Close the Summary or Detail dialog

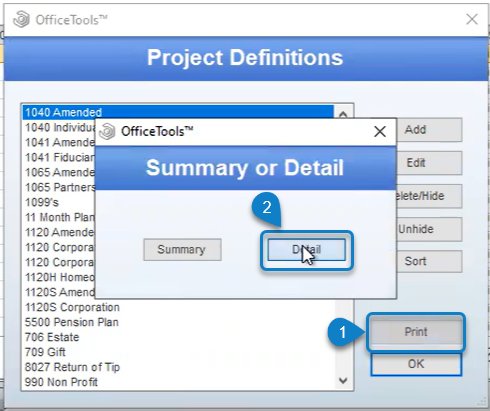coord(380,131)
